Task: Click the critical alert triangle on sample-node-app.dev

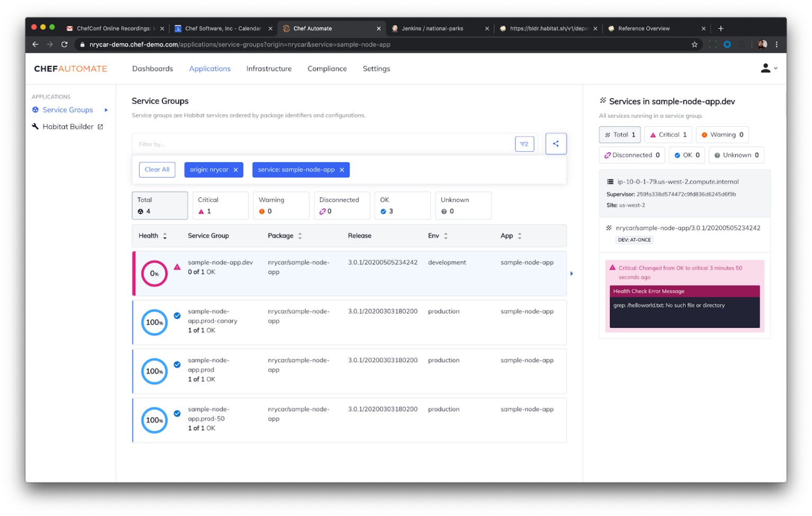Action: (x=177, y=267)
